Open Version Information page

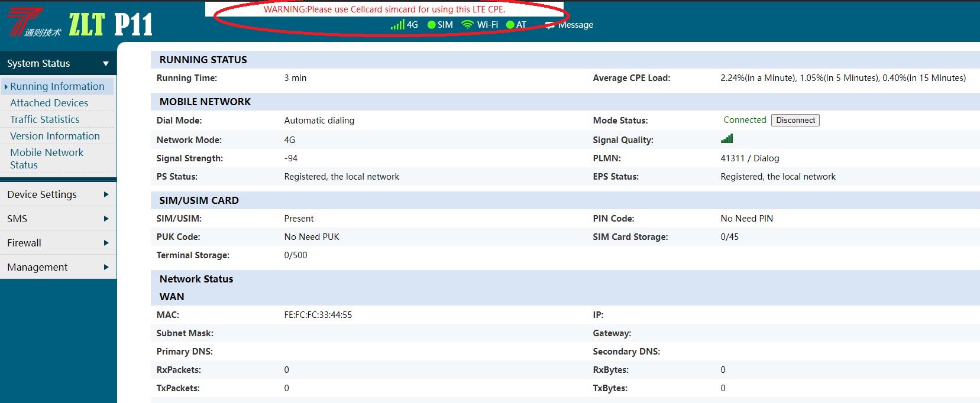pyautogui.click(x=55, y=136)
